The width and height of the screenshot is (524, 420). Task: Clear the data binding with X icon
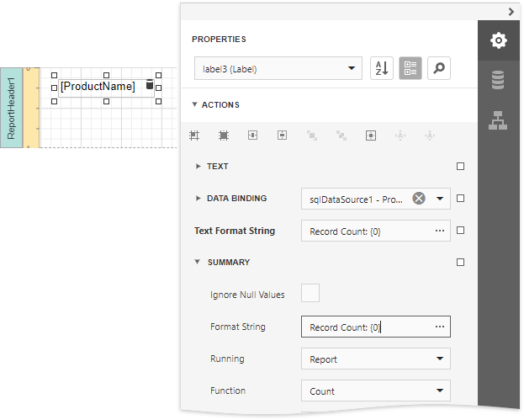point(418,199)
